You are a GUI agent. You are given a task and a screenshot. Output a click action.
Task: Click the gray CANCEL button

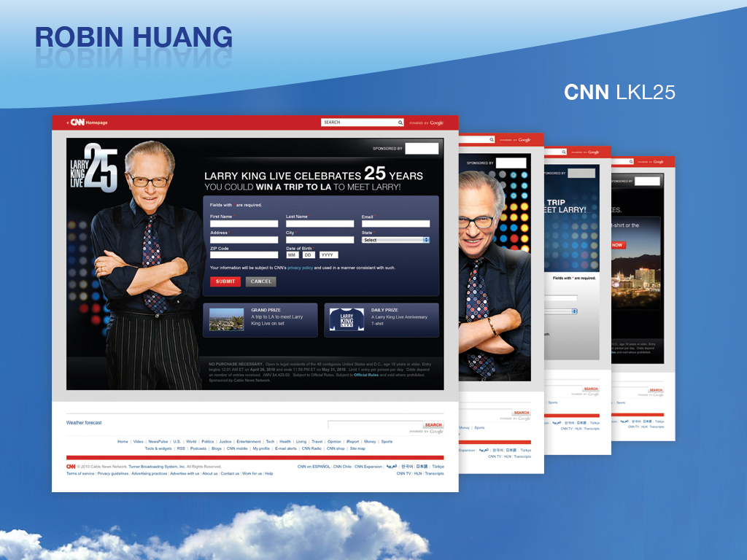tap(260, 281)
